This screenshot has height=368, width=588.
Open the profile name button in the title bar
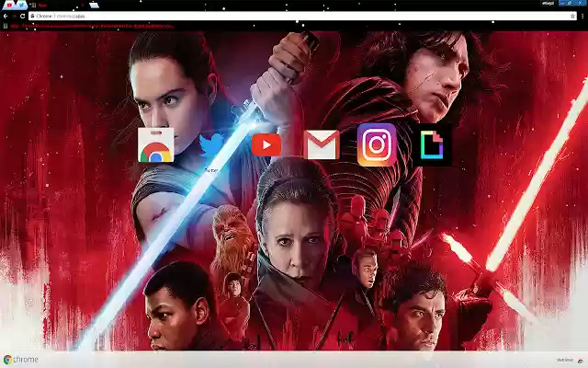548,3
